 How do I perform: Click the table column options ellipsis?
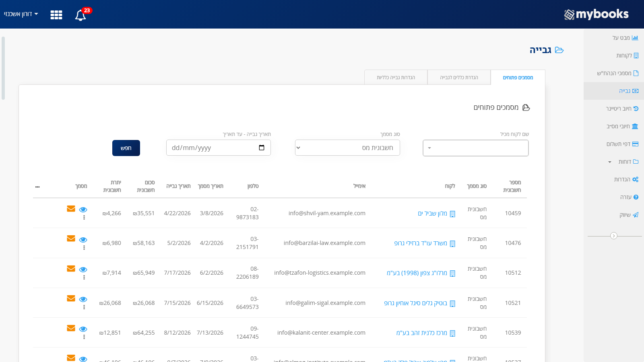[37, 187]
